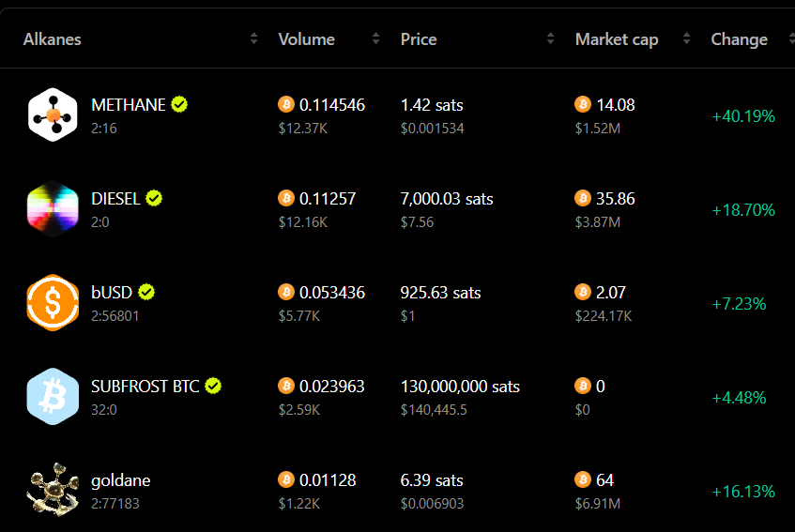Click DIESEL verified checkmark badge
The height and width of the screenshot is (532, 795).
154,198
